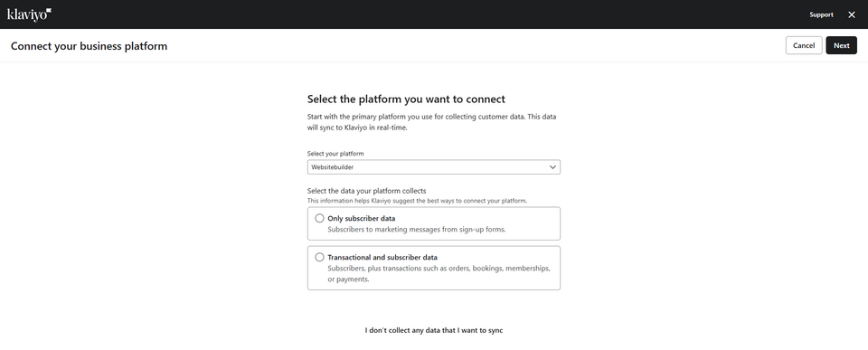Screen dimensions: 868x350
Task: Select Transactional and subscriber data radio button
Action: point(319,257)
